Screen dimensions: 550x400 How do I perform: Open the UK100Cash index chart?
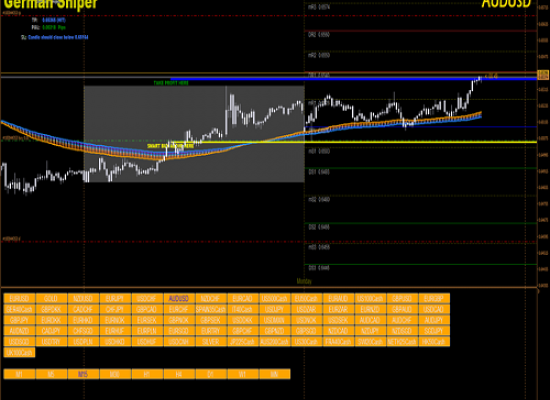coord(19,352)
